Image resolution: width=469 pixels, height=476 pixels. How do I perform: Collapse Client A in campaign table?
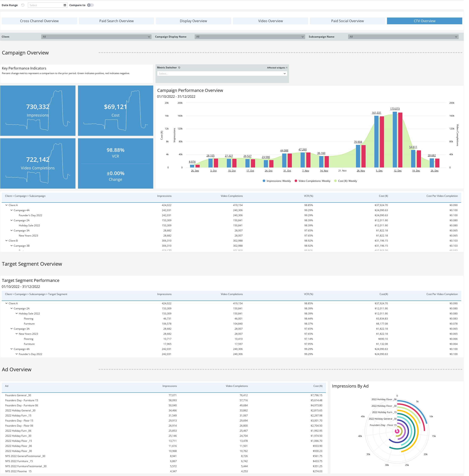pos(7,205)
